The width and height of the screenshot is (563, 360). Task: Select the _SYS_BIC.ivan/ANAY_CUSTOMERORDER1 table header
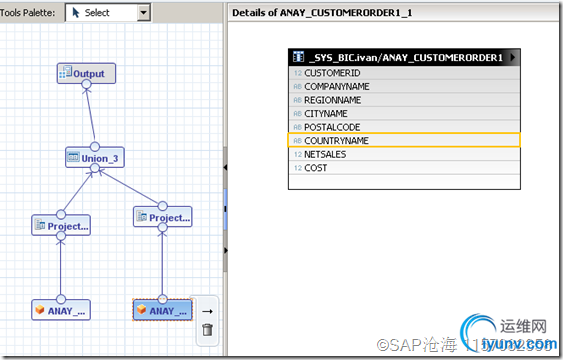(x=404, y=57)
